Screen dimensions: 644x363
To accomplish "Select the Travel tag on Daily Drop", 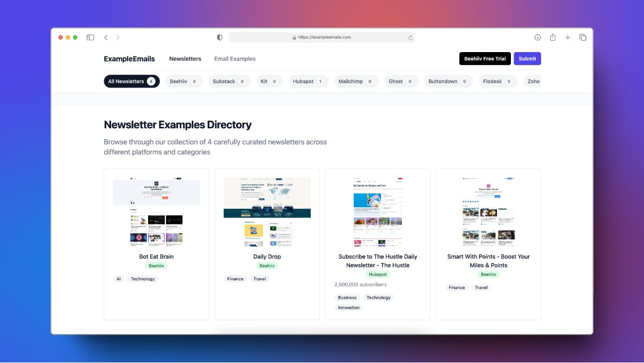I will (260, 279).
